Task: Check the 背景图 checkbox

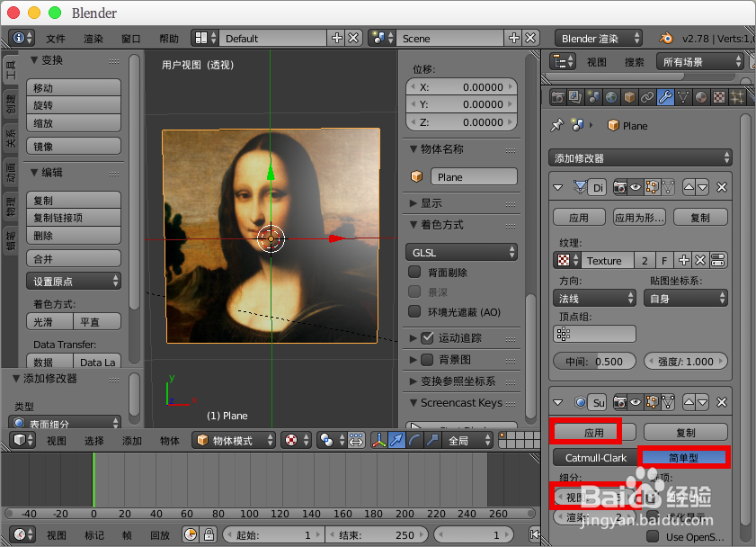Action: coord(427,359)
